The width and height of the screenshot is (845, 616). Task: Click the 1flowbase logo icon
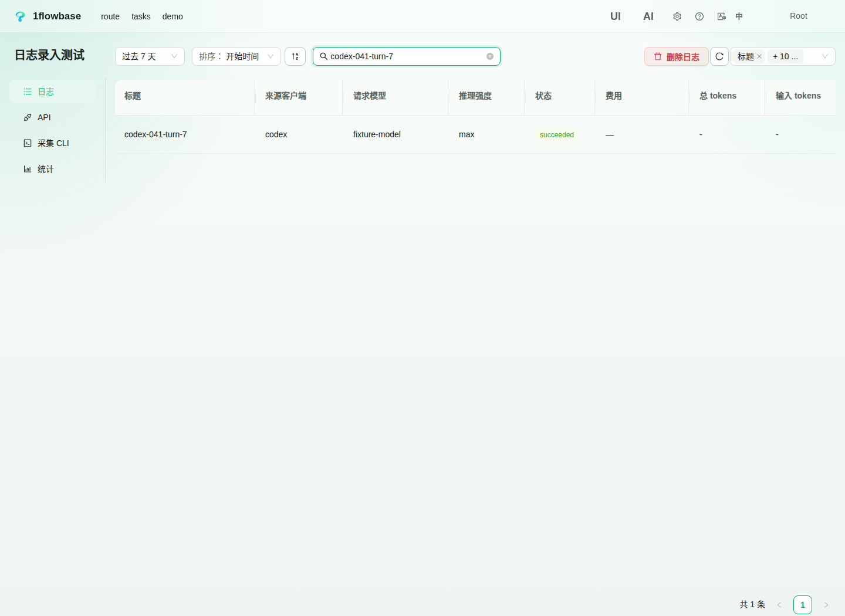[x=21, y=16]
